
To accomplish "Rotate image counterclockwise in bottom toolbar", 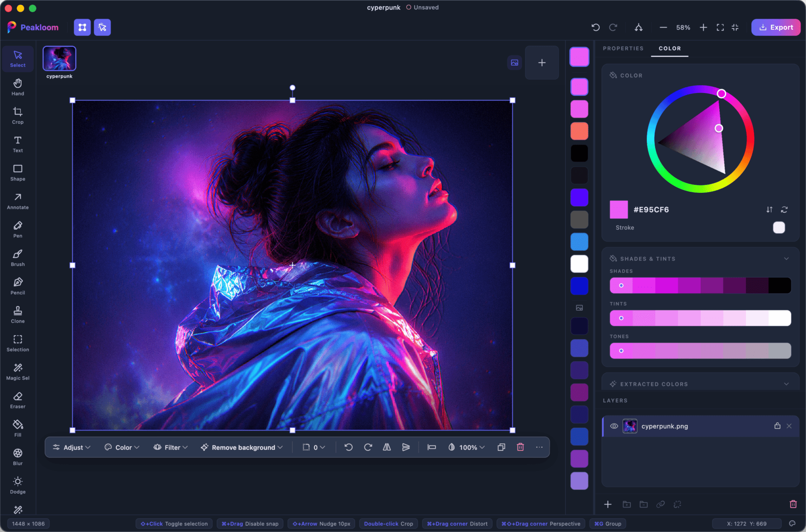I will click(x=348, y=447).
